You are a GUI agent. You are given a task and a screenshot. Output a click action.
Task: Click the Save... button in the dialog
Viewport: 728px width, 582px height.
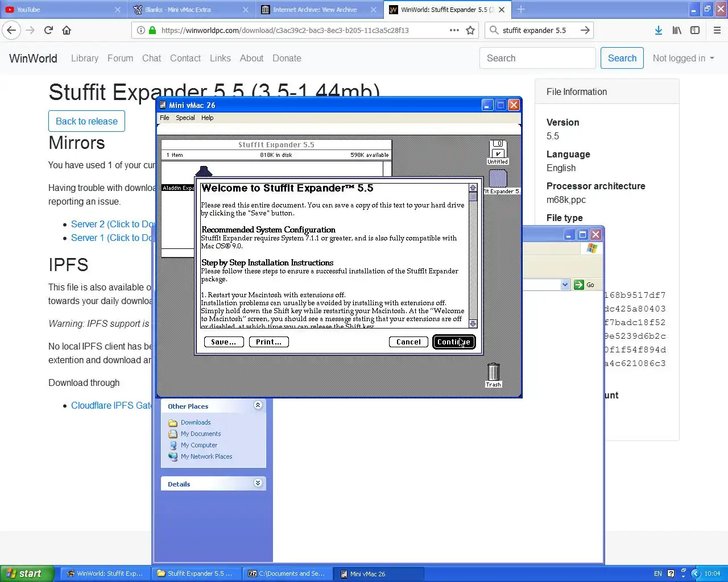click(224, 342)
